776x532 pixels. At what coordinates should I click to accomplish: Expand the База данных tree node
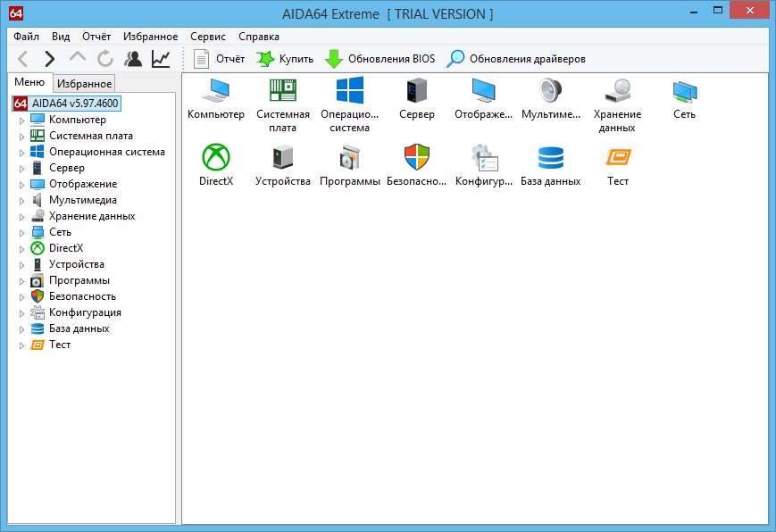click(21, 329)
